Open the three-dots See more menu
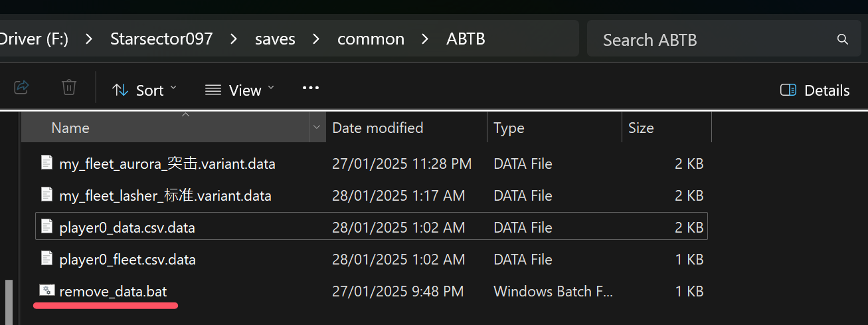Viewport: 868px width, 325px height. tap(311, 88)
